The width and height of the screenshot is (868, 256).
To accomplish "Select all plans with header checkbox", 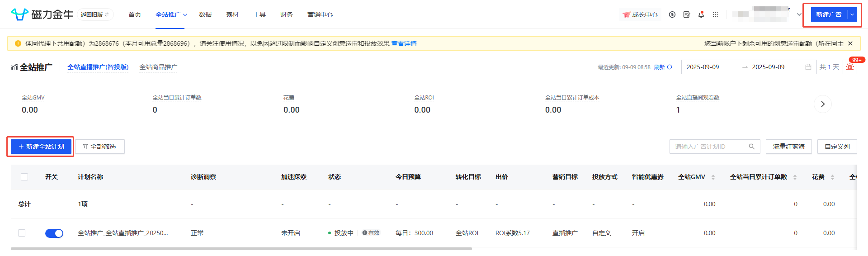I will coord(24,177).
